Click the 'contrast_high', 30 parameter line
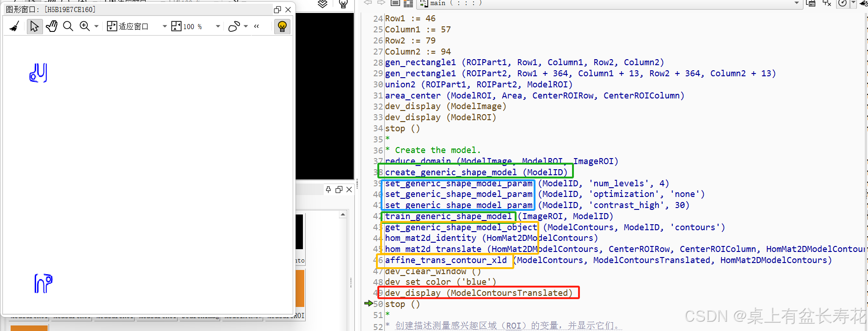Screen dimensions: 868x331 pos(537,205)
